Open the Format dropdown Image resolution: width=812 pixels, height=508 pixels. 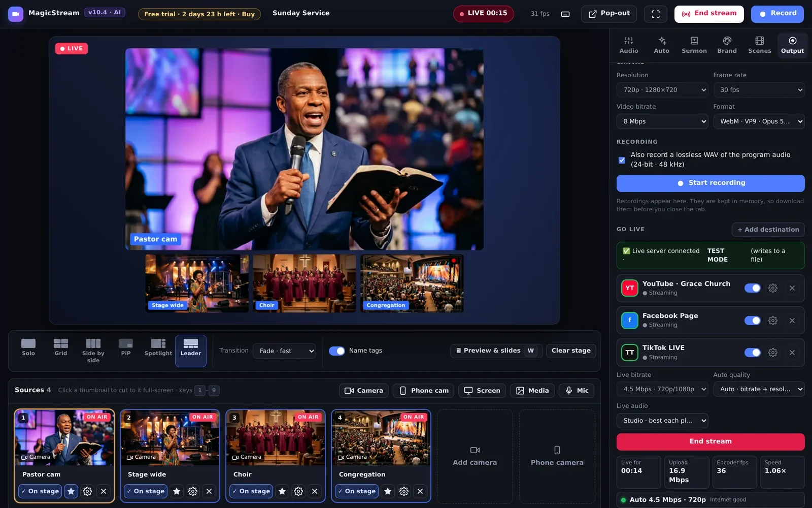pos(759,121)
